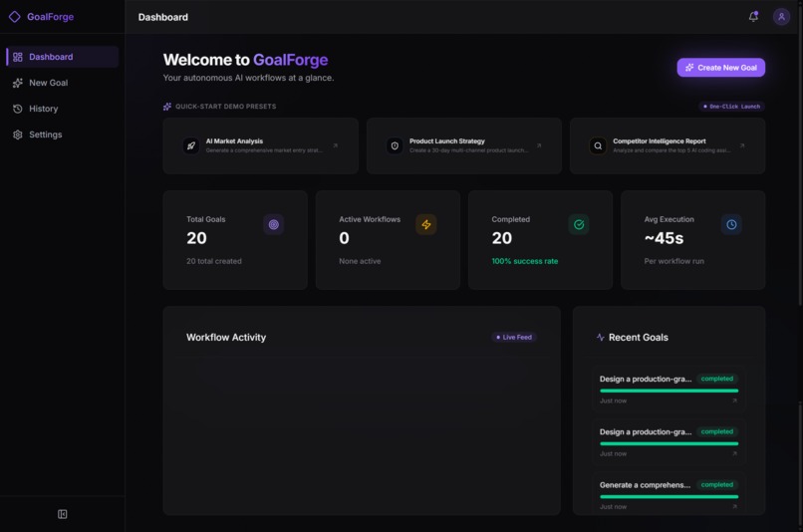
Task: Click the Create New Goal button
Action: point(721,68)
